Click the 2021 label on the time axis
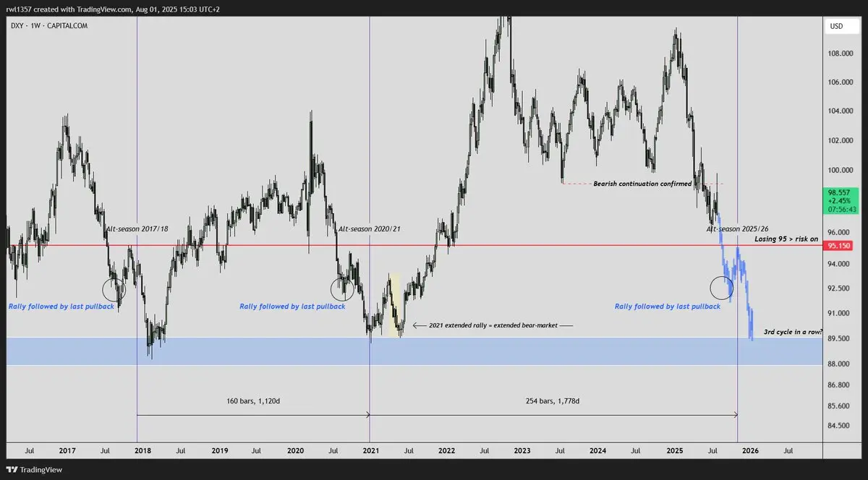The image size is (868, 480). tap(371, 450)
